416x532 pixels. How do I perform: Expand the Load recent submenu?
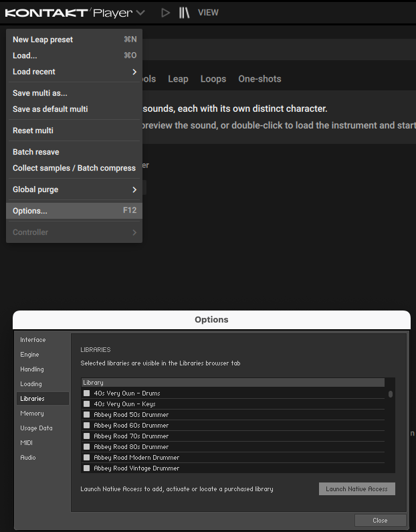coord(74,72)
